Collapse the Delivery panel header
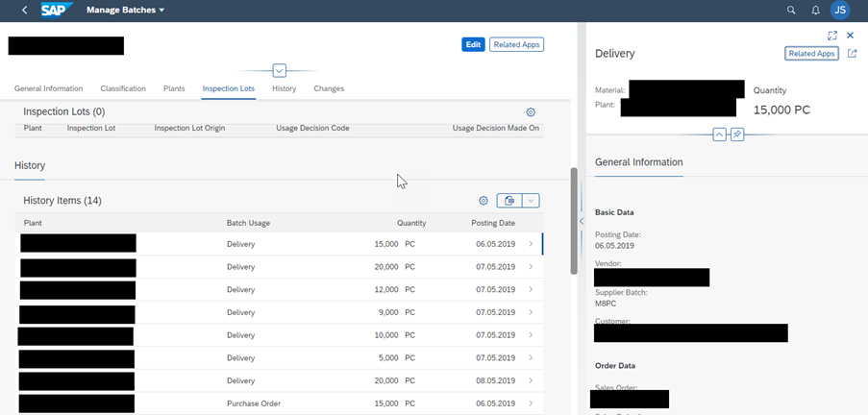Screen dimensions: 868x415 (719, 134)
